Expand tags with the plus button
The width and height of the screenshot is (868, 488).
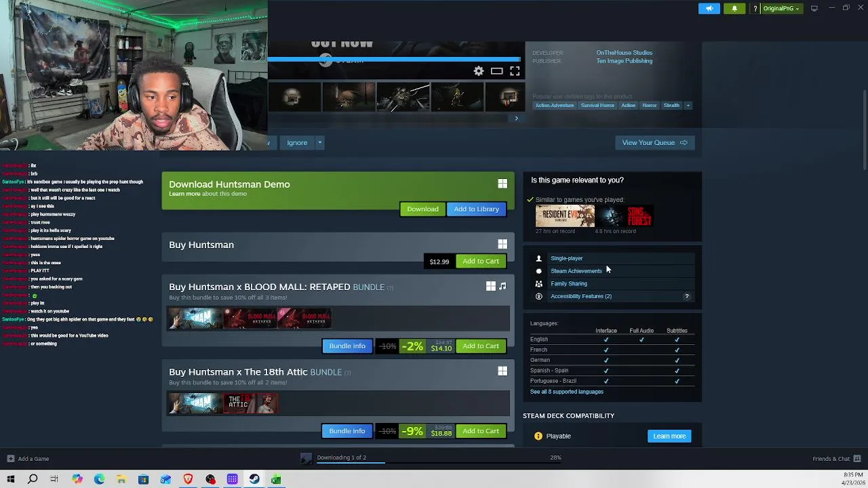coord(688,106)
